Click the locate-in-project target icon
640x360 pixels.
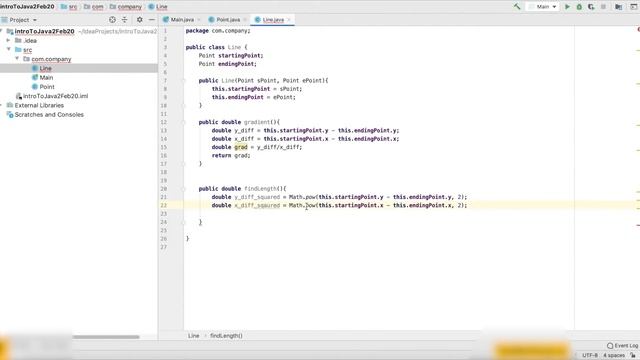click(112, 20)
